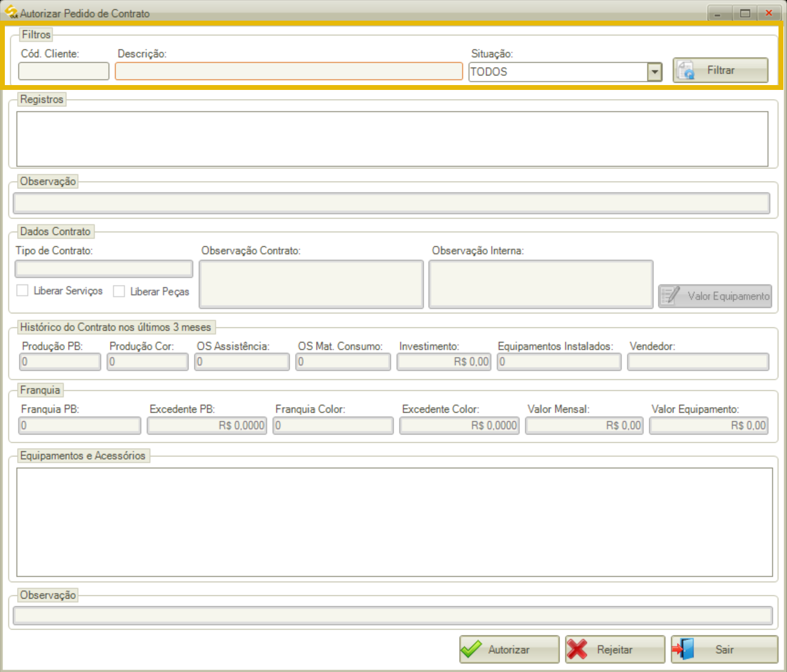The width and height of the screenshot is (787, 672).
Task: Focus the Cód. Cliente input field
Action: pos(64,71)
